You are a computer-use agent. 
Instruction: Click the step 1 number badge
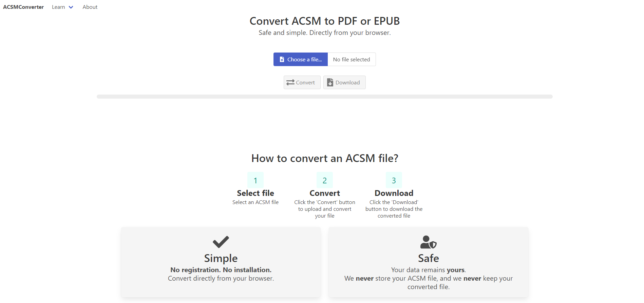pyautogui.click(x=255, y=180)
